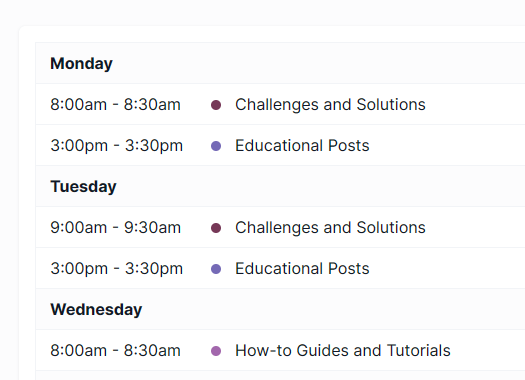525x380 pixels.
Task: Click How-to Guides and Tutorials label
Action: tap(343, 351)
